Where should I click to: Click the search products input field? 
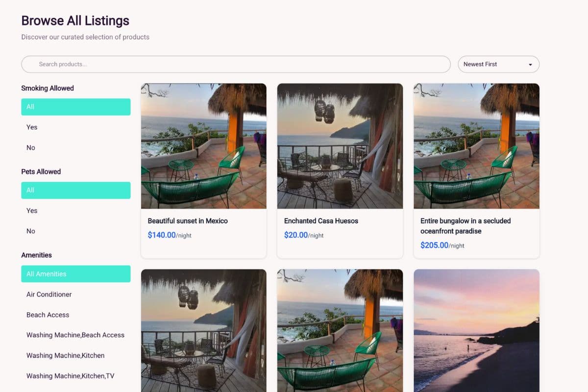235,64
